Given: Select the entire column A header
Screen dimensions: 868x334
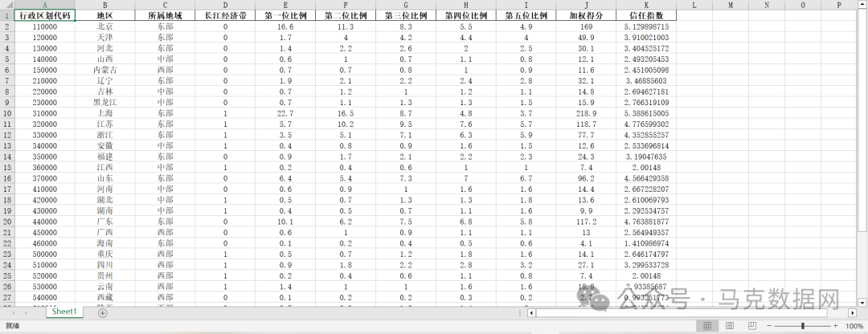Looking at the screenshot, I should 44,5.
